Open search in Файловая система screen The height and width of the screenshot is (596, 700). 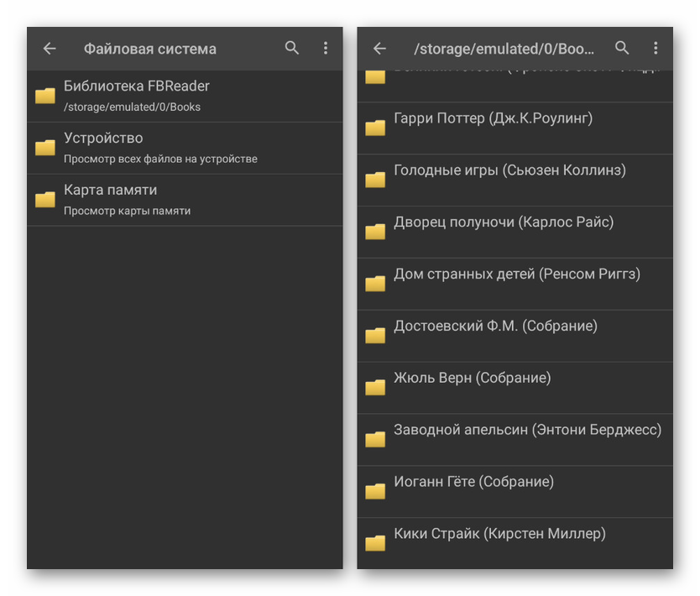[292, 48]
